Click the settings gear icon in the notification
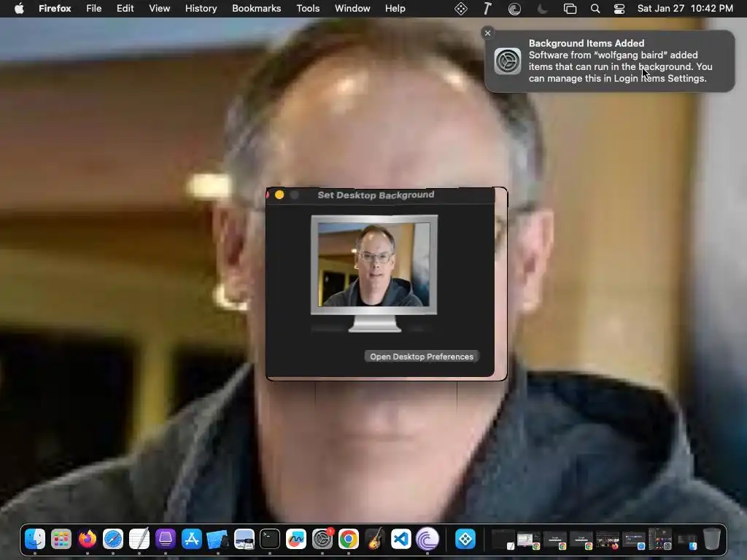Screen dimensions: 747x560 point(508,61)
